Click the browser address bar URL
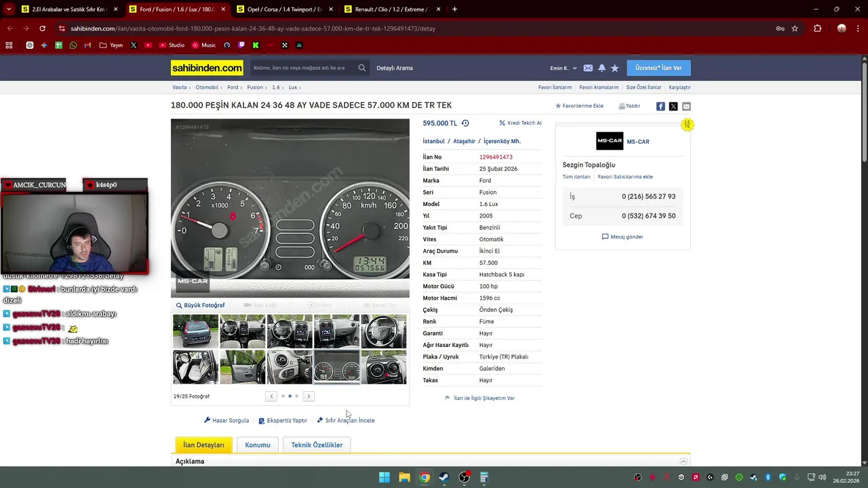Image resolution: width=868 pixels, height=488 pixels. click(253, 28)
